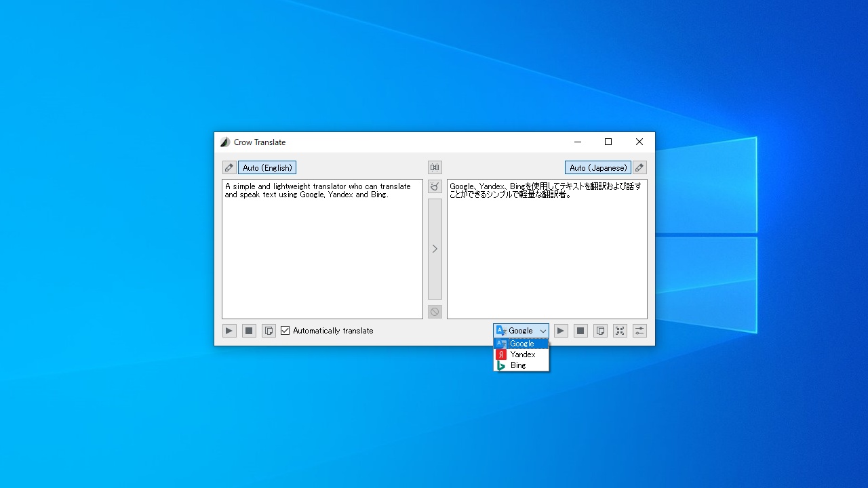Copy the source text to the clipboard
Image resolution: width=868 pixels, height=488 pixels.
pyautogui.click(x=269, y=331)
